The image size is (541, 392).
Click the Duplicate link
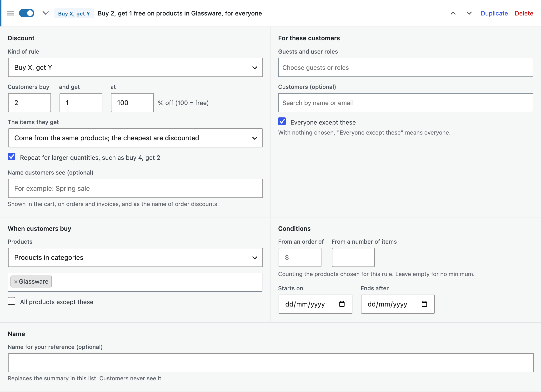(x=494, y=13)
